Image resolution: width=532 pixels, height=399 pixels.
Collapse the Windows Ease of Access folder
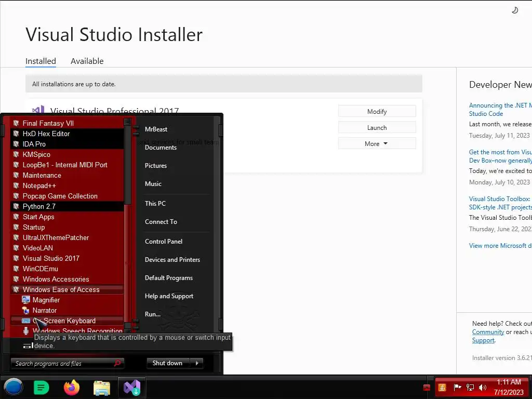tap(67, 289)
